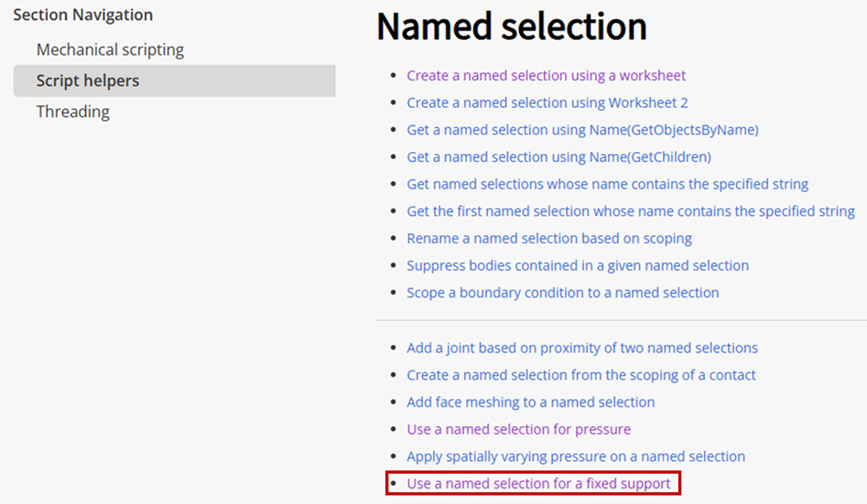Open Use a named selection for fixed support

(x=538, y=484)
